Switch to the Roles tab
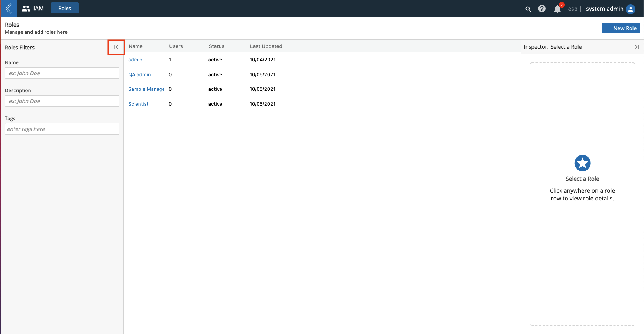This screenshot has height=334, width=644. pos(65,8)
